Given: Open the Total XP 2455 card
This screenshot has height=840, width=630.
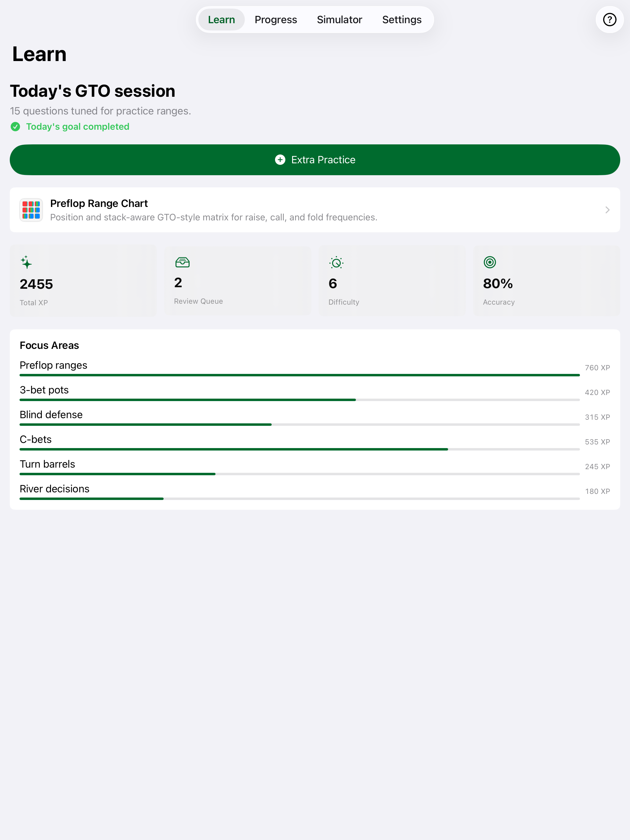Looking at the screenshot, I should [x=83, y=281].
